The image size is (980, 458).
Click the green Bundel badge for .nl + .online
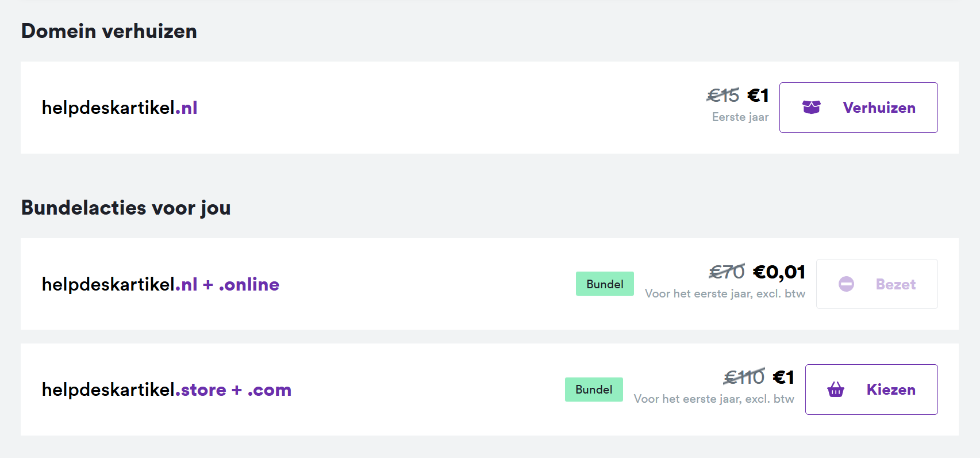click(605, 284)
